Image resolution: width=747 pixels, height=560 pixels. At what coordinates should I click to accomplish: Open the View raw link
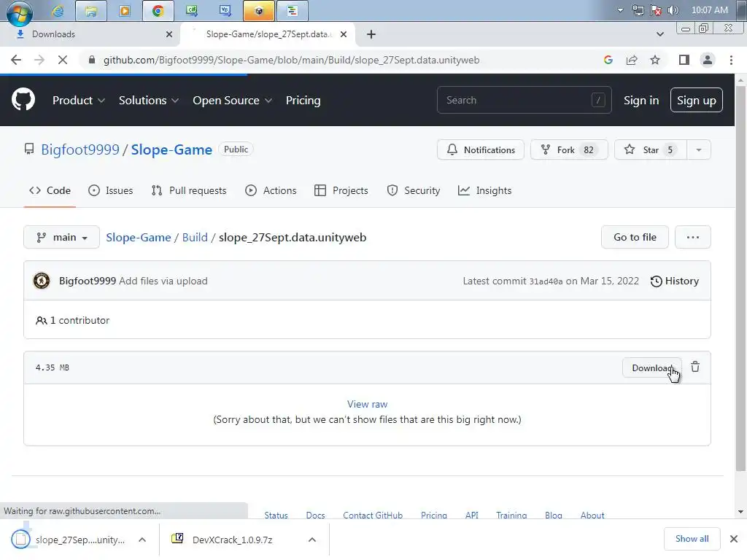(368, 404)
